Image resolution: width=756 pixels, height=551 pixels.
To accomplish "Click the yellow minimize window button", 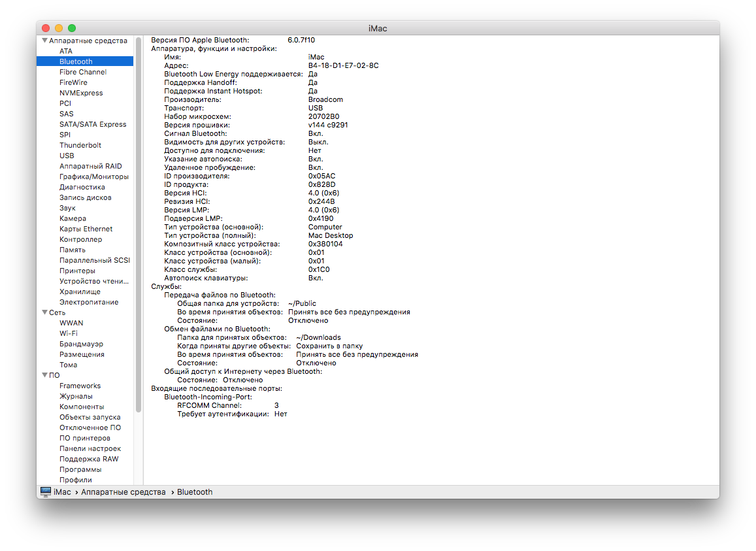I will tap(59, 28).
